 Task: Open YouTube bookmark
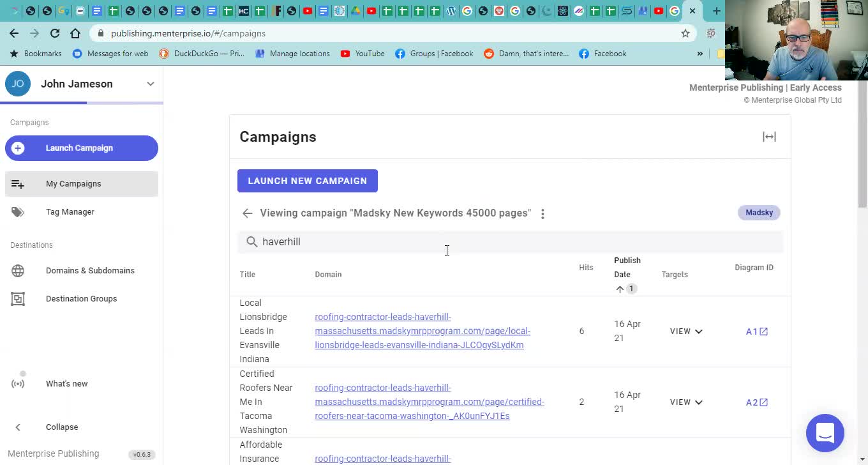tap(363, 54)
